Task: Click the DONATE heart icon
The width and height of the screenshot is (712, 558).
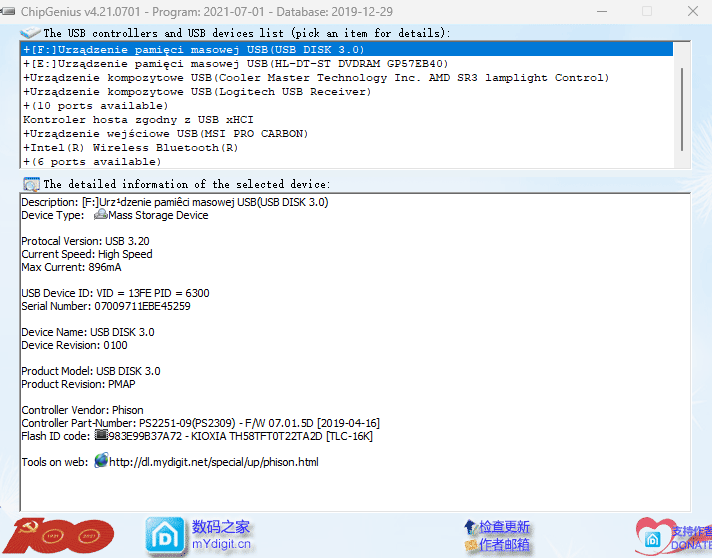Action: point(654,537)
